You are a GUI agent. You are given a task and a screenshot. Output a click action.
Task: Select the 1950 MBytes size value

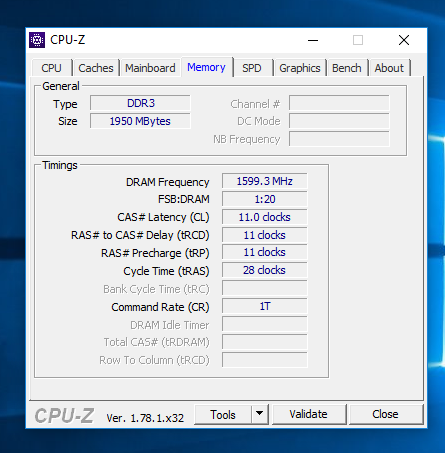(140, 121)
